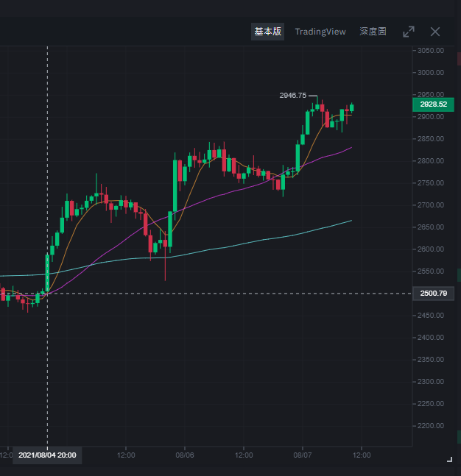This screenshot has width=461, height=476.
Task: Click the 08/06 date on time axis
Action: [185, 455]
